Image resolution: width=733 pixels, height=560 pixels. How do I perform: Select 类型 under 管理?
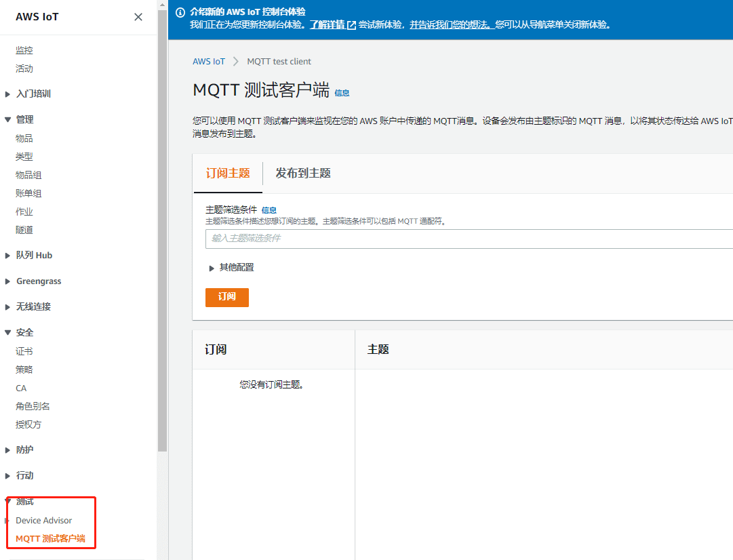tap(24, 157)
